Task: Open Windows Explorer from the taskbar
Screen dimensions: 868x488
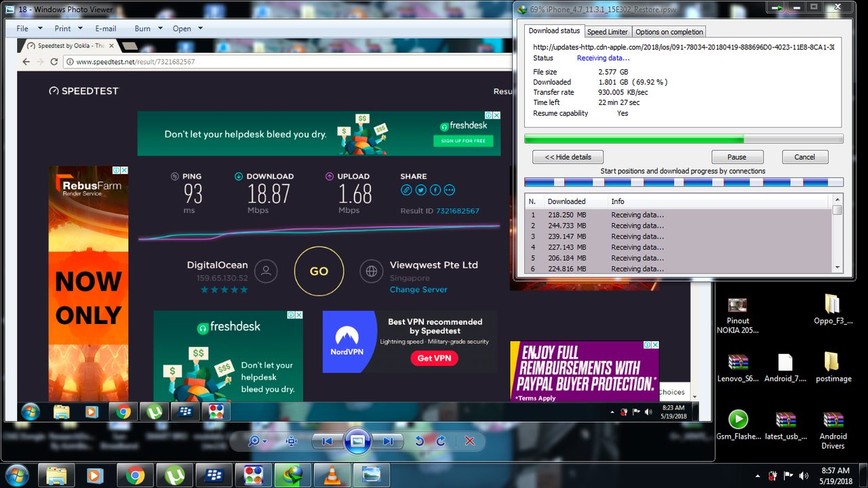Action: (x=56, y=475)
